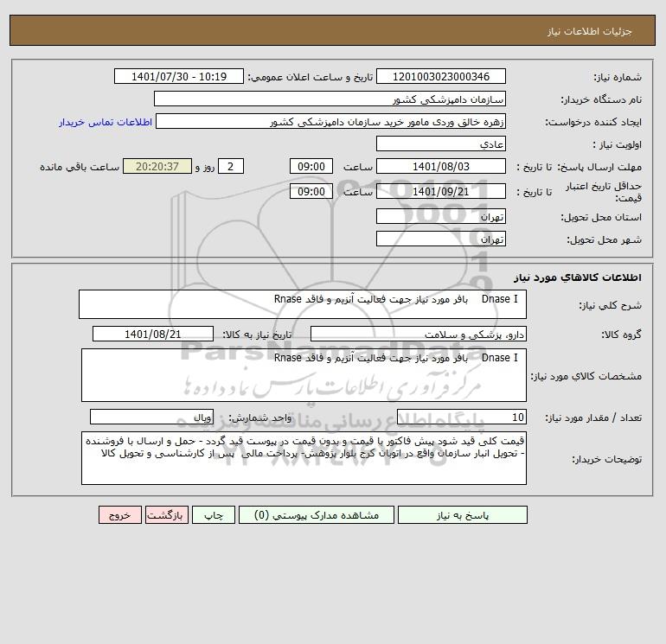This screenshot has width=666, height=644.
Task: Click the تعداد / مقدار مورد نیاز label
Action: tap(593, 418)
